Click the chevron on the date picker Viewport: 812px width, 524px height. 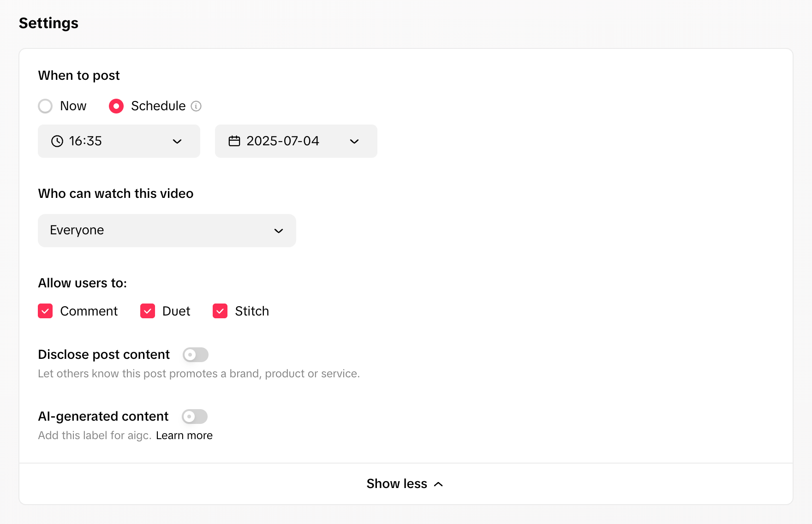354,141
